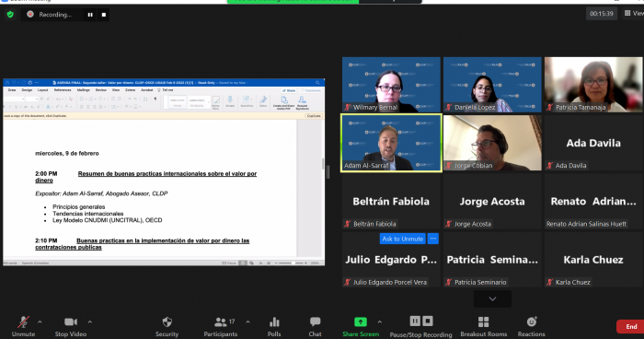Open Breakout Rooms

(483, 327)
